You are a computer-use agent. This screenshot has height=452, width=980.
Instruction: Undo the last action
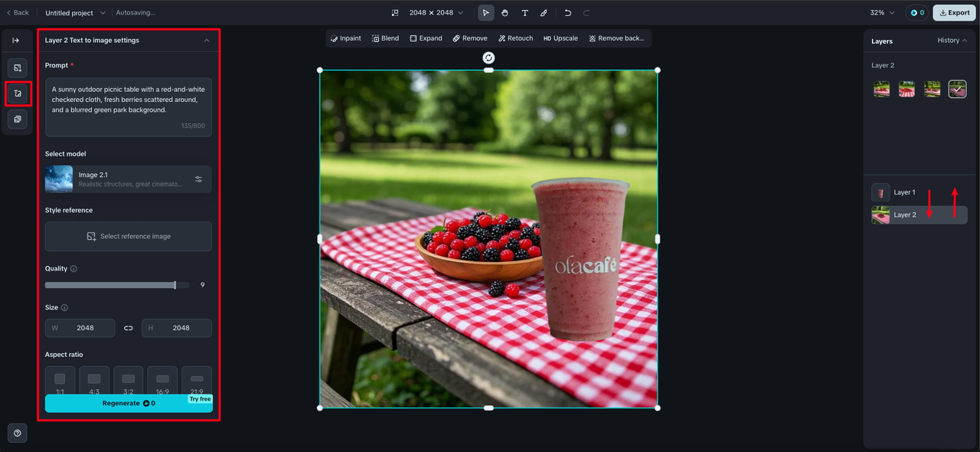(567, 13)
